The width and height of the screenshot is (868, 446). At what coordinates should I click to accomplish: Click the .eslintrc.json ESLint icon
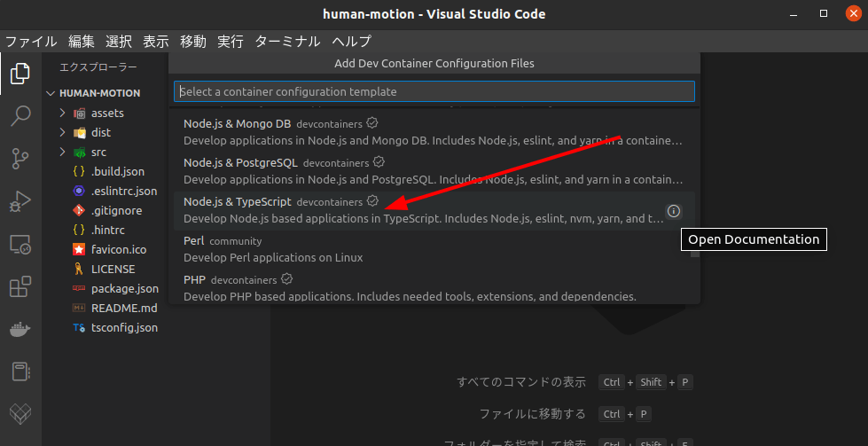click(79, 191)
